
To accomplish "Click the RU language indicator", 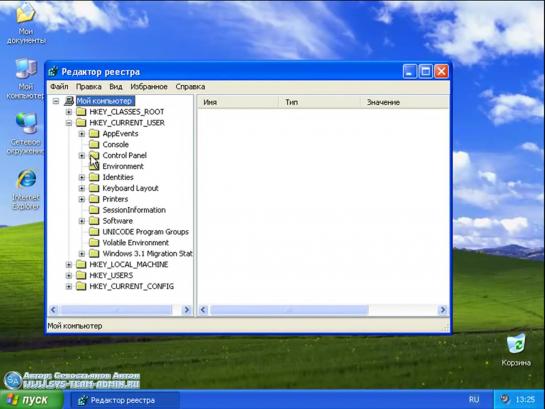I will click(x=474, y=400).
